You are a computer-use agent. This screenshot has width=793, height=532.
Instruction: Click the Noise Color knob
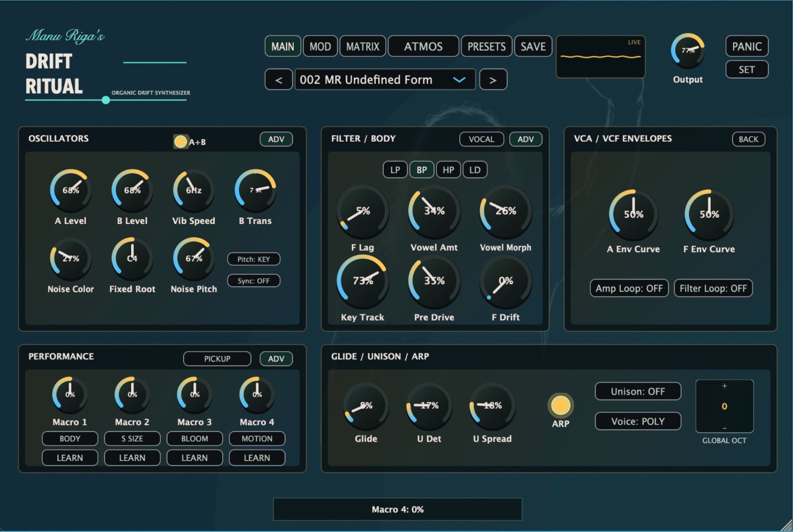pos(71,259)
